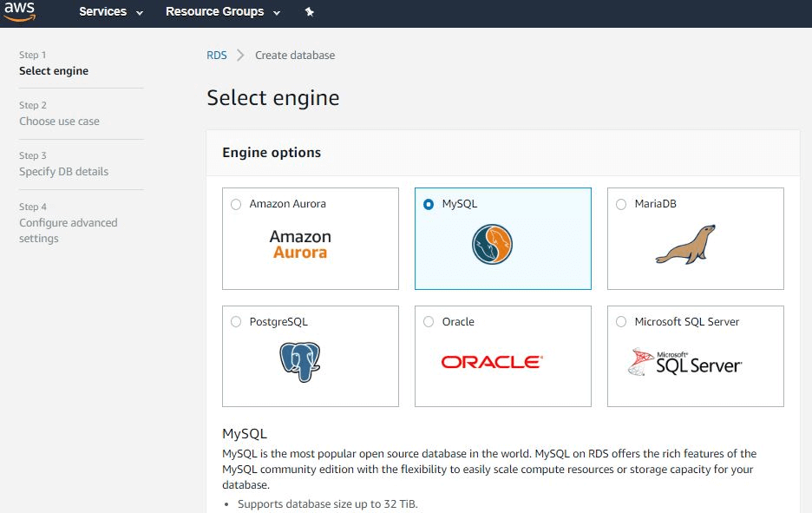Select the MySQL radio button
Image resolution: width=812 pixels, height=513 pixels.
tap(429, 204)
